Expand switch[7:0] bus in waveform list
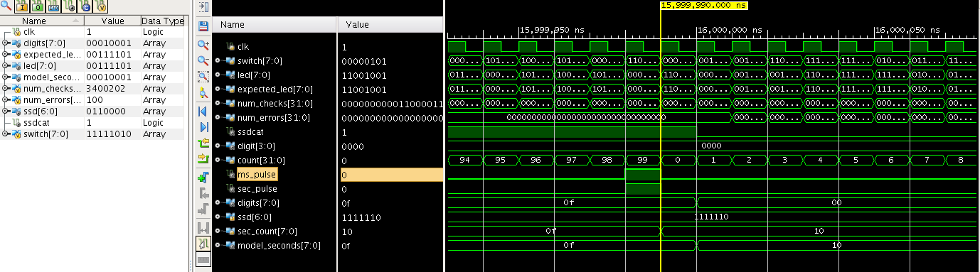The image size is (980, 272). coord(218,60)
